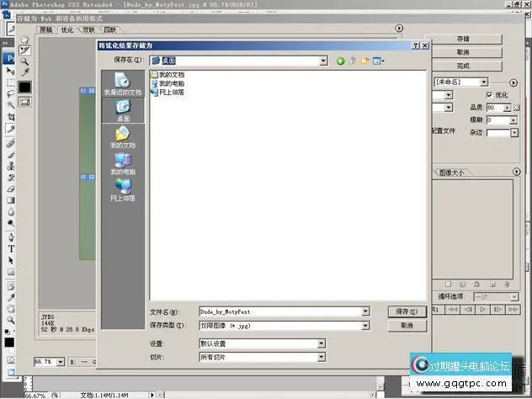Open the 图像大小 panel flyout arrow

(516, 172)
